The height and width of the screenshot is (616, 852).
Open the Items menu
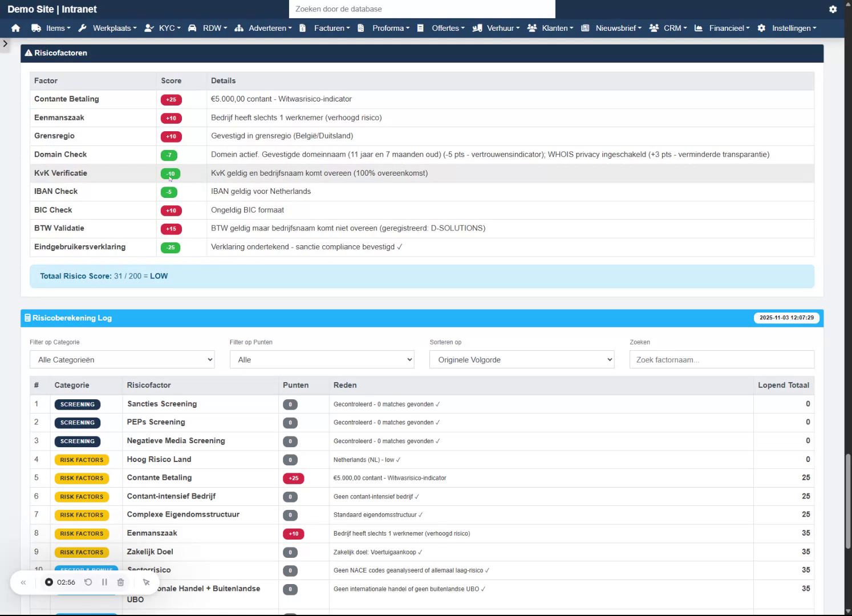click(58, 28)
